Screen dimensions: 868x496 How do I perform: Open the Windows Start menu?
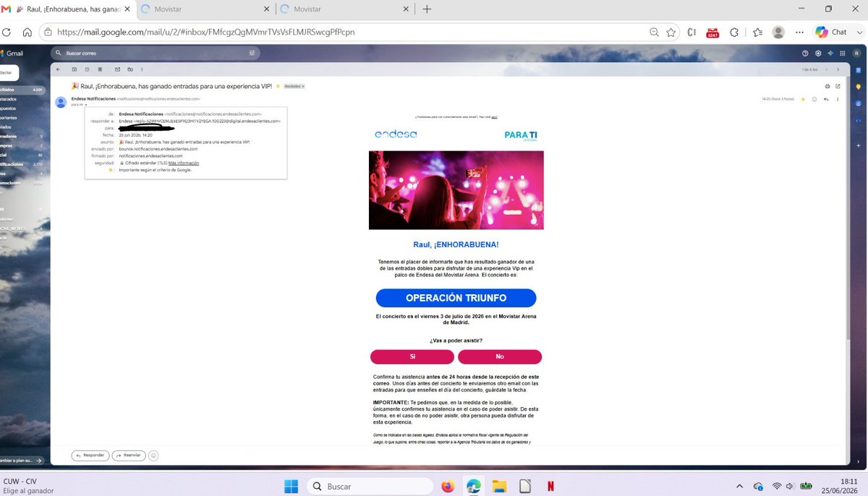coord(291,486)
